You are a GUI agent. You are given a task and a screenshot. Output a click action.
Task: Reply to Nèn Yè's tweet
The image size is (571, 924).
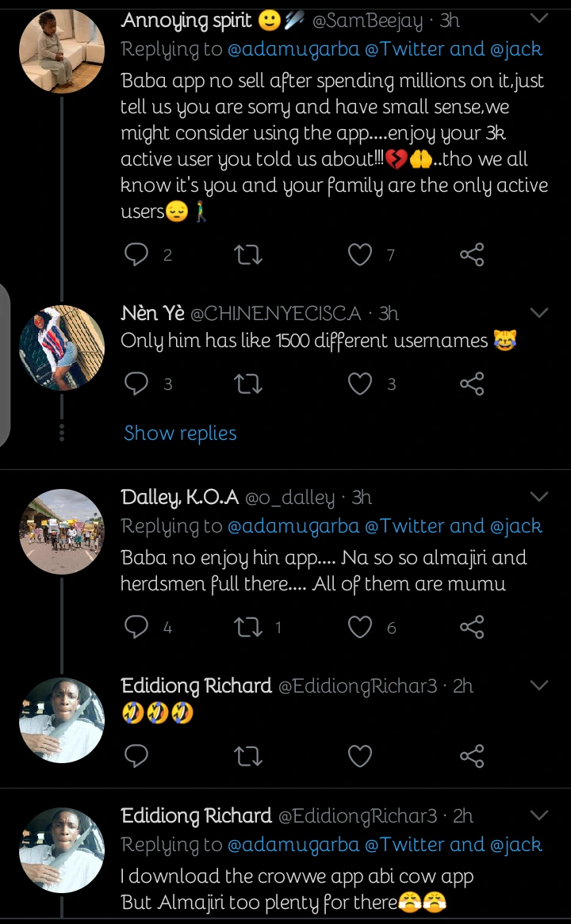pos(137,384)
